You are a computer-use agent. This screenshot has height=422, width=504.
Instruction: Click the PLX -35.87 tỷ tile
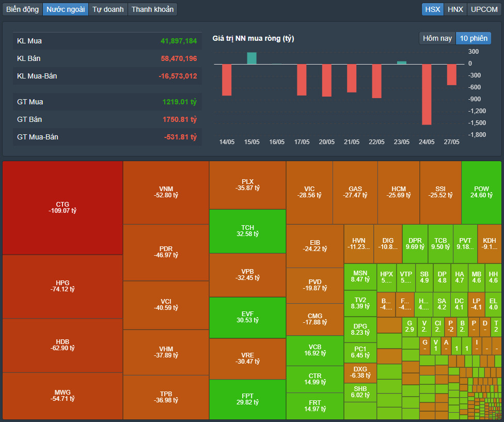247,185
